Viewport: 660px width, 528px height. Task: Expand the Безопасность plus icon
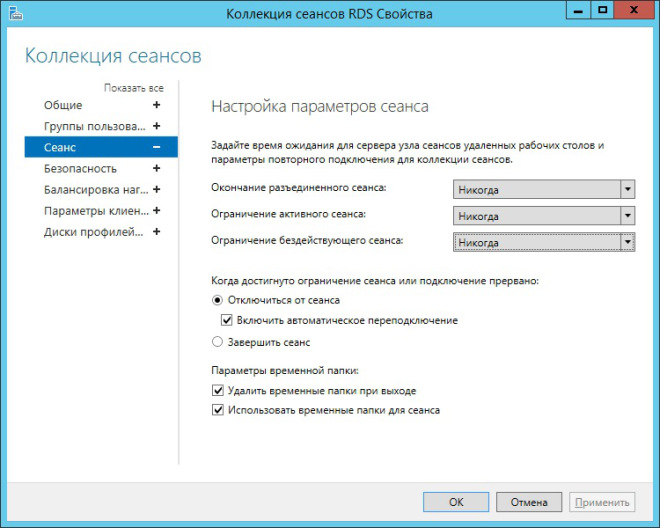[156, 168]
